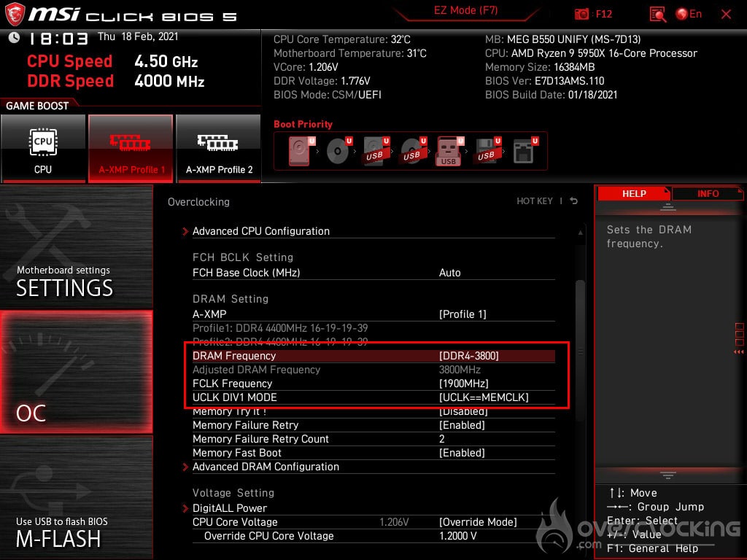Viewport: 747px width, 560px height.
Task: Select the USB key boot device icon
Action: pyautogui.click(x=449, y=152)
